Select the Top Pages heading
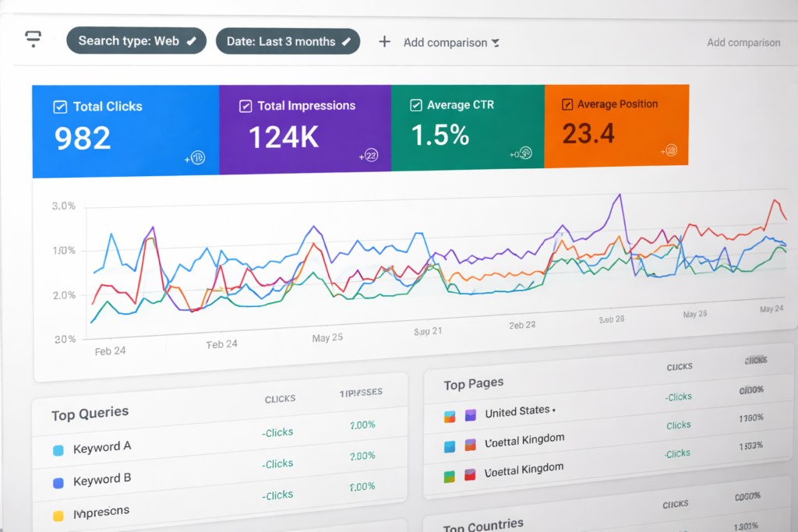Screen dimensions: 798x532 tap(473, 383)
